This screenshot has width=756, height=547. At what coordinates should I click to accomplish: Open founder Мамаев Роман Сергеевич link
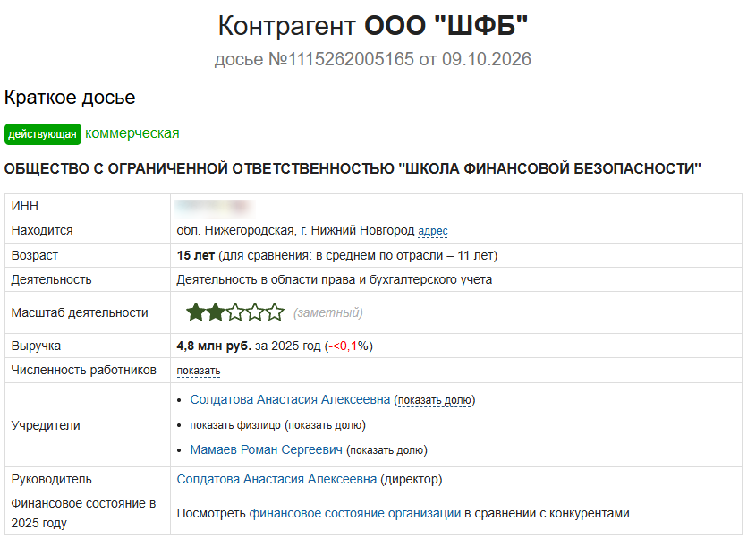[266, 450]
